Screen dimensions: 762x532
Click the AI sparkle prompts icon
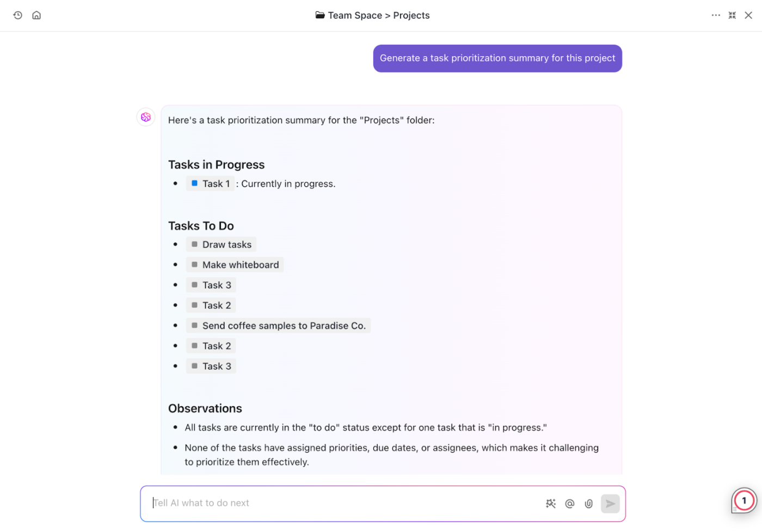tap(551, 504)
